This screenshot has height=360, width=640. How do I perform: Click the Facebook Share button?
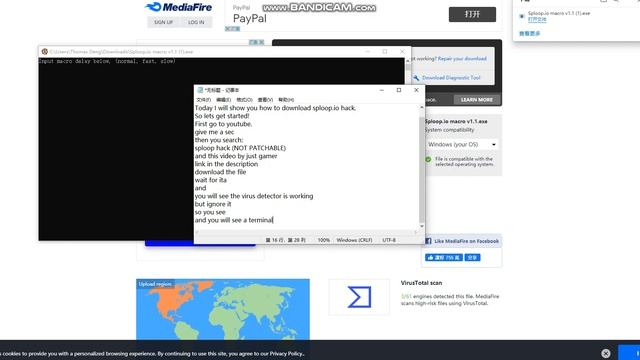472,258
